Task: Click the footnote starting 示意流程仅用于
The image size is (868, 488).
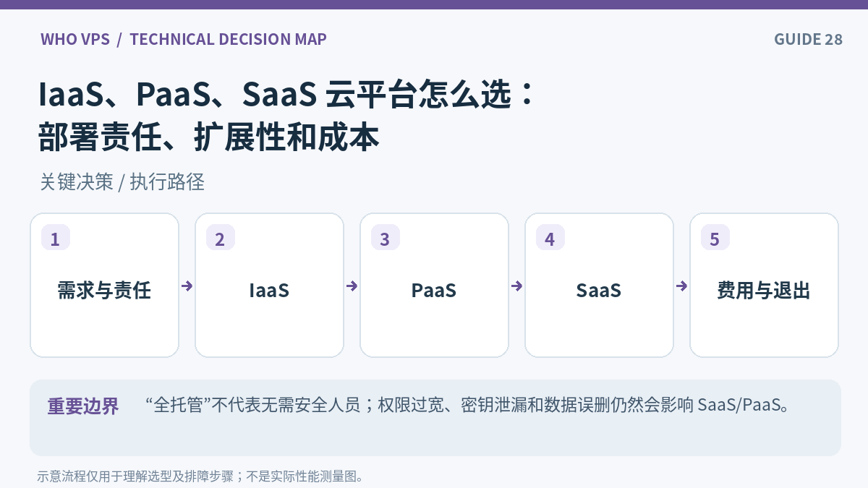Action: click(x=200, y=476)
